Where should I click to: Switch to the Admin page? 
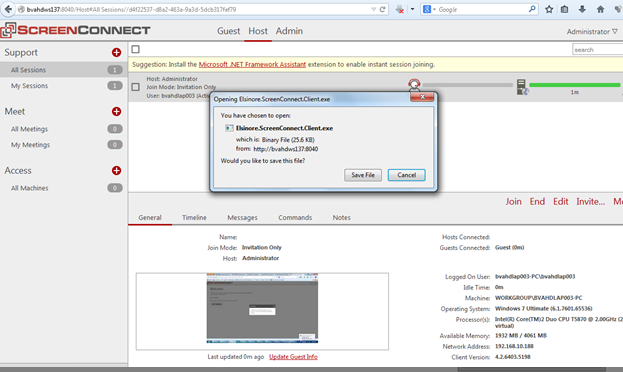pyautogui.click(x=289, y=31)
